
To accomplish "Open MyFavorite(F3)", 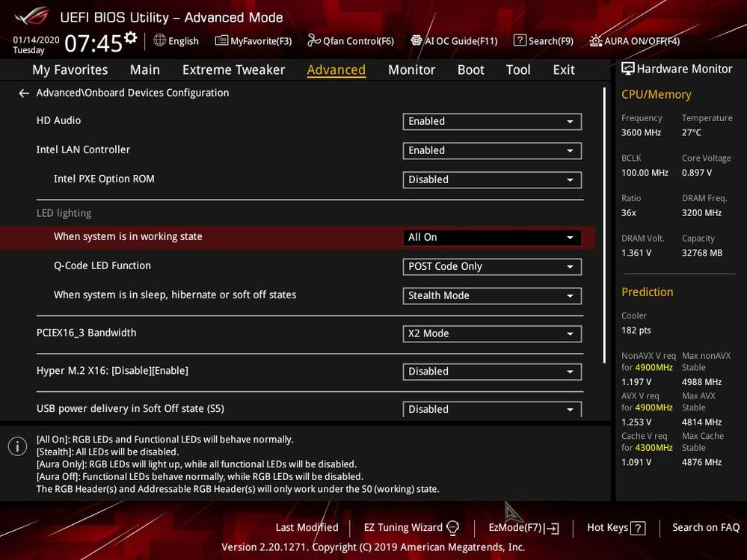I will pyautogui.click(x=253, y=41).
